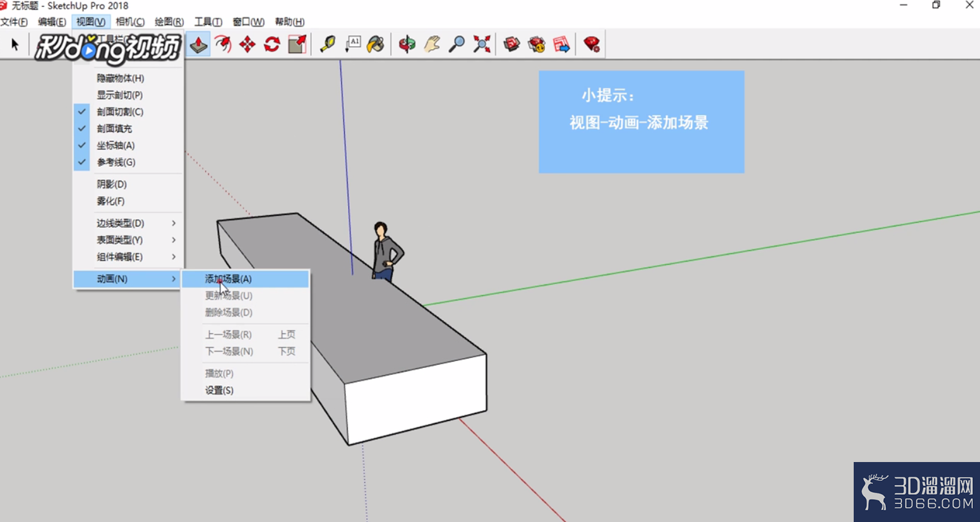The image size is (980, 522).
Task: Open 工具(T) menu
Action: click(x=208, y=21)
